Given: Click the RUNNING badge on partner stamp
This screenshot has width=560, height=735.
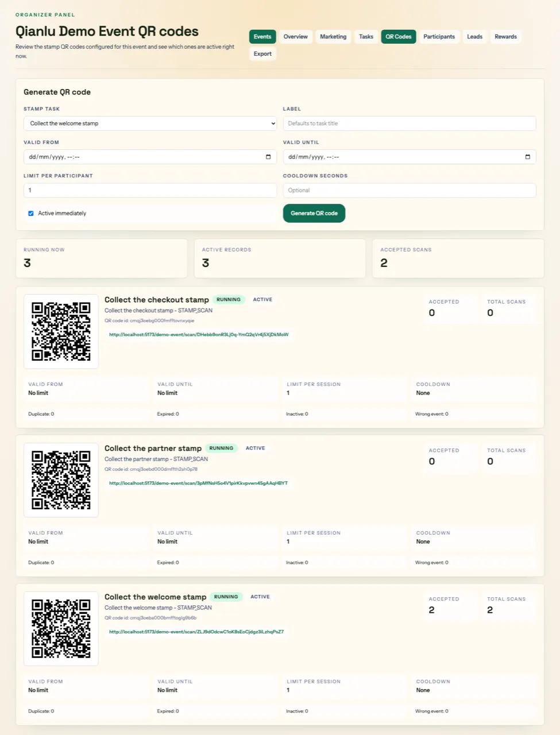Looking at the screenshot, I should pos(221,448).
